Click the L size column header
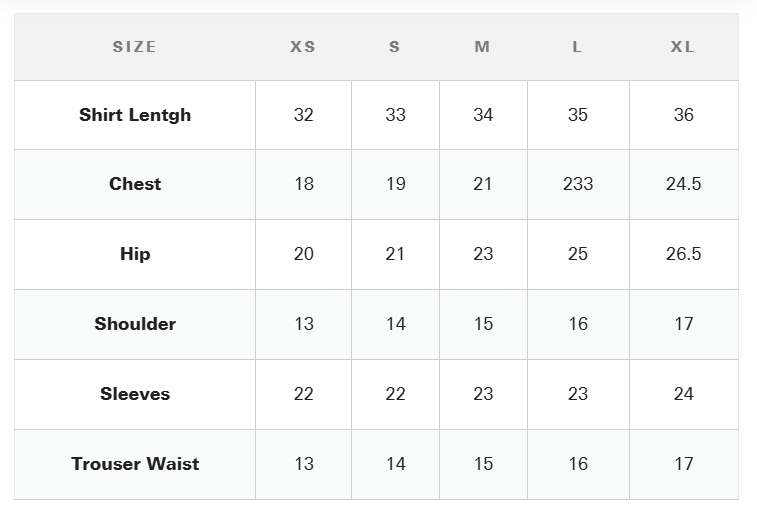The width and height of the screenshot is (757, 513). [x=577, y=47]
